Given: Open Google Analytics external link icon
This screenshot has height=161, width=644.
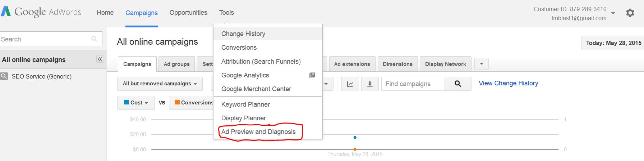Looking at the screenshot, I should [x=312, y=75].
